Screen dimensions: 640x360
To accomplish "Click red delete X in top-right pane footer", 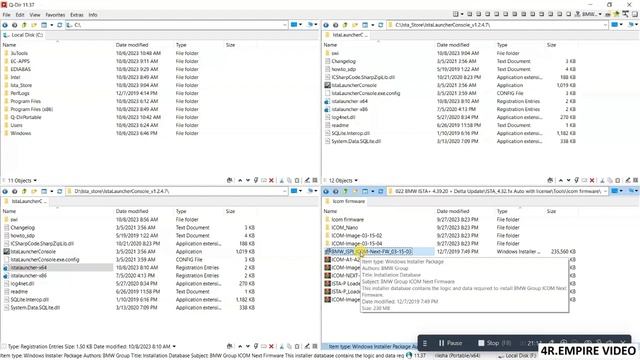I will 592,180.
